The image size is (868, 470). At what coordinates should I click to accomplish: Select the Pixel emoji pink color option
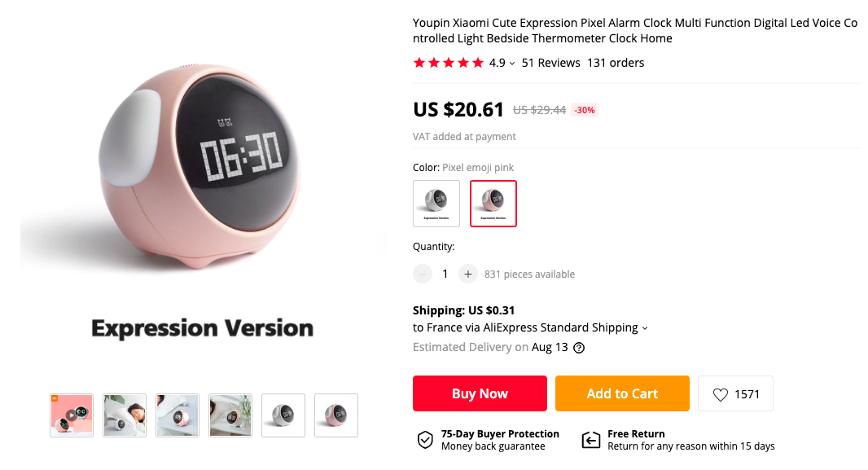pos(493,203)
